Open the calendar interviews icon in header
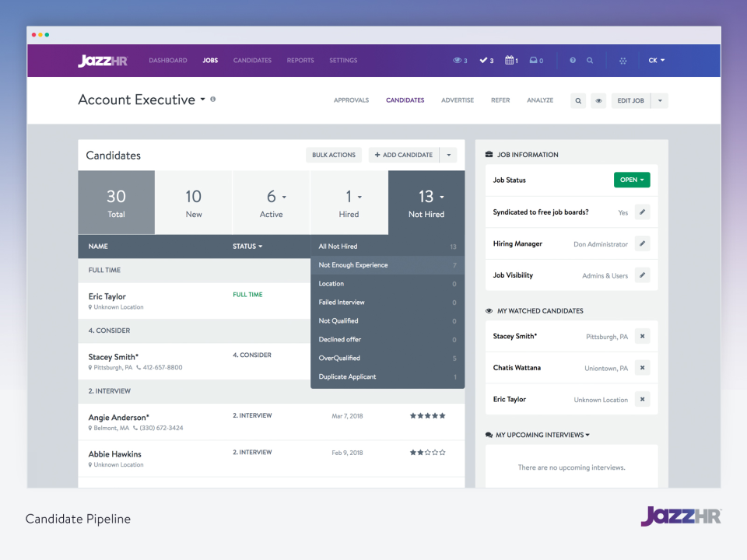This screenshot has height=560, width=747. pos(509,60)
